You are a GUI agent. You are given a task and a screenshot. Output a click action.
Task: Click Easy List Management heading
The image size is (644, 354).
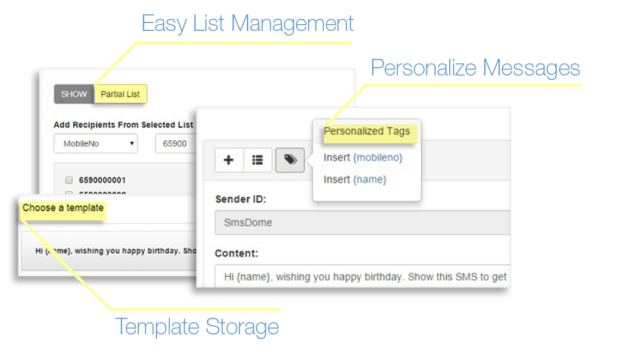(x=247, y=24)
